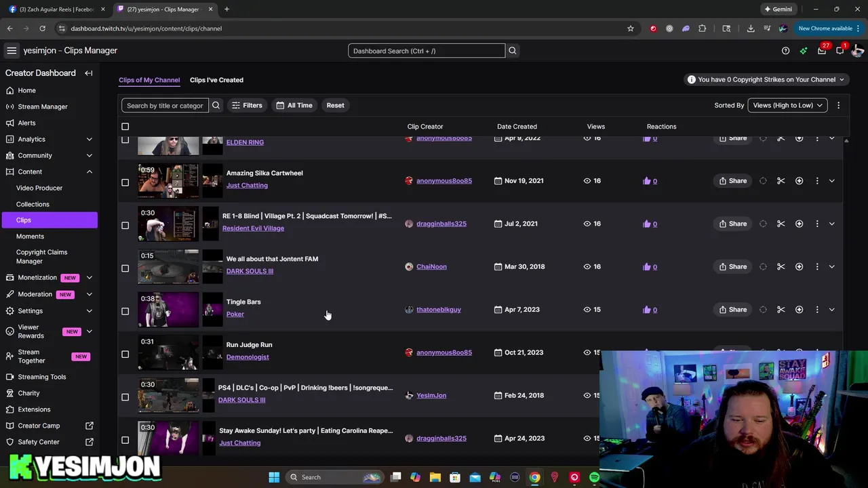Viewport: 868px width, 488px height.
Task: Open the Filters button
Action: 247,105
